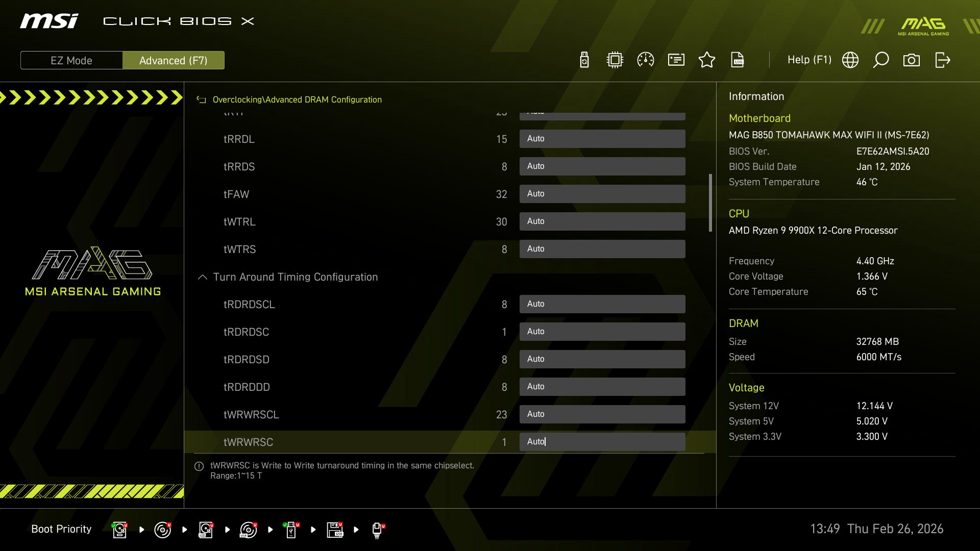
Task: Collapse the Turn Around Timing Configuration section
Action: tap(202, 277)
